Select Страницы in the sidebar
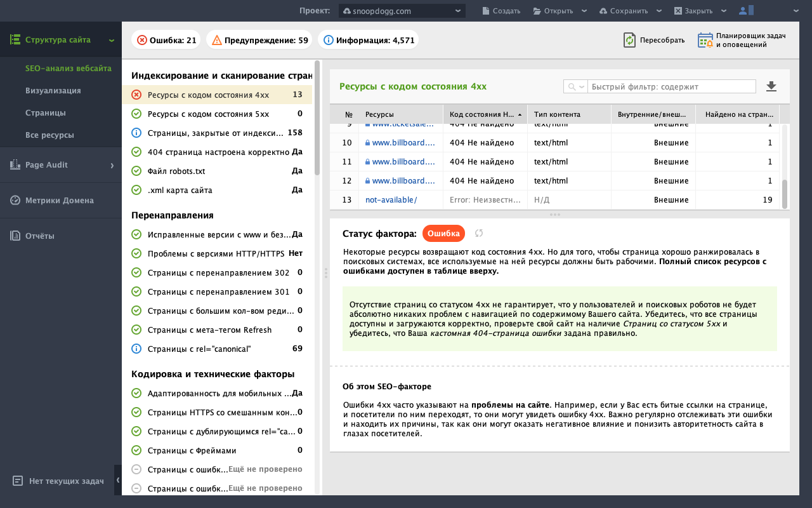 click(x=46, y=112)
